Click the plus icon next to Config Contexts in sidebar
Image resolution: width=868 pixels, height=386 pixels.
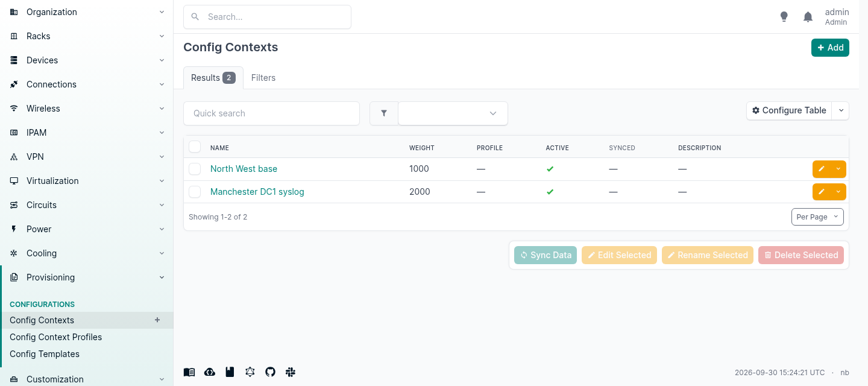pyautogui.click(x=157, y=320)
